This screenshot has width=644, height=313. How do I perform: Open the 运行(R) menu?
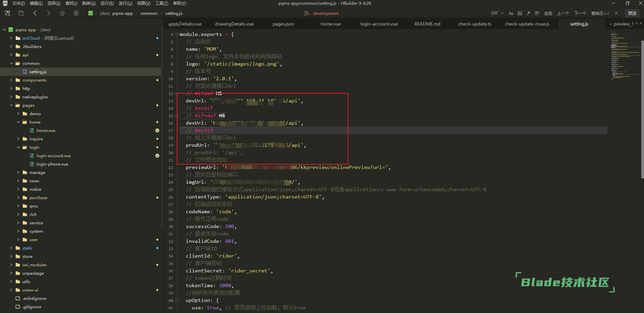point(107,3)
